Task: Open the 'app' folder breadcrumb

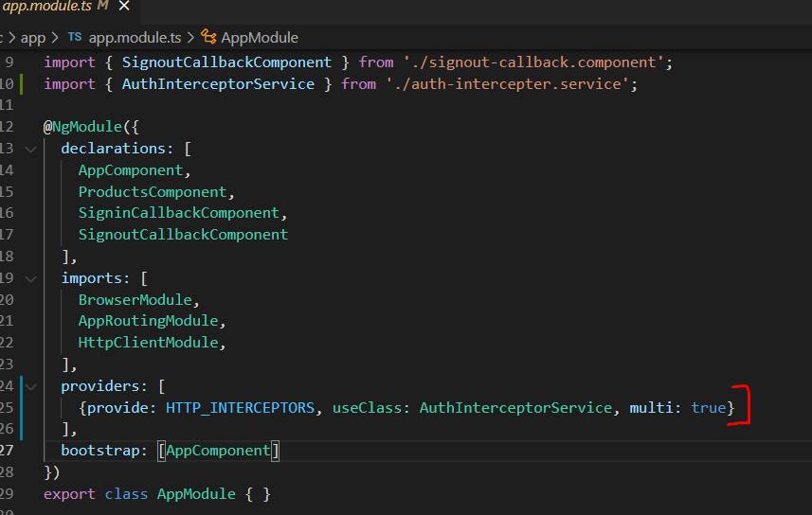Action: click(33, 38)
